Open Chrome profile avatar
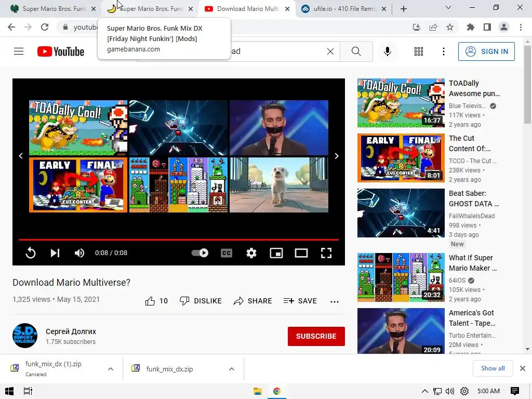Screen dimensions: 532x399 [x=504, y=27]
